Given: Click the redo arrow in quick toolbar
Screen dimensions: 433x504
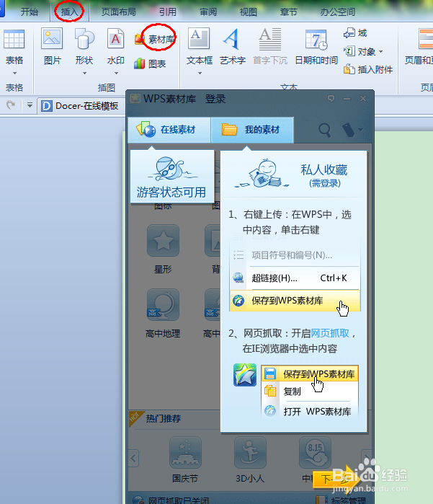Looking at the screenshot, I should [x=11, y=105].
